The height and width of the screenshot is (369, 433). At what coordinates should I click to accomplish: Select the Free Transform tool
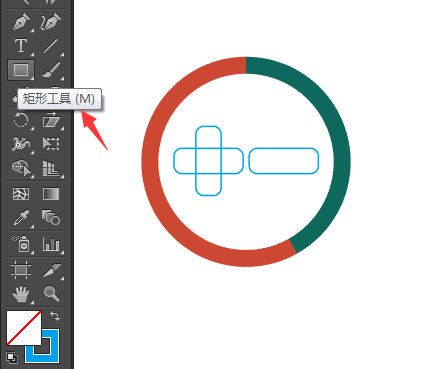click(x=51, y=144)
